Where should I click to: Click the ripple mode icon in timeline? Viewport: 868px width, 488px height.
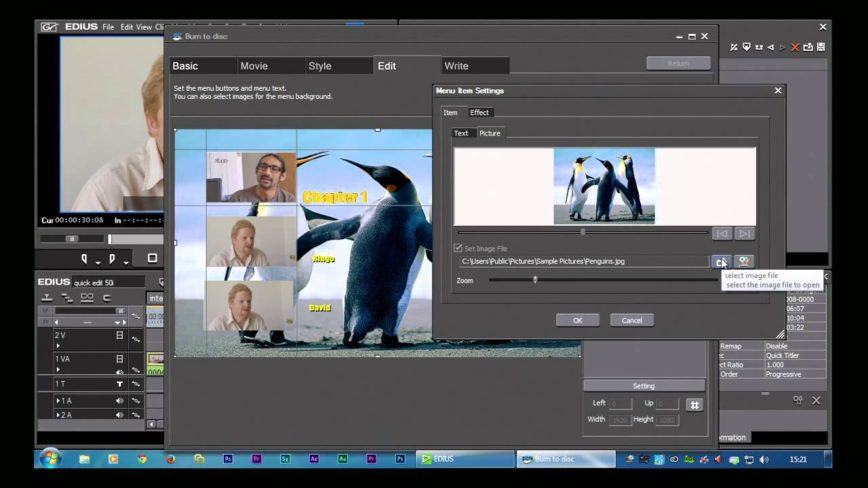(x=66, y=298)
